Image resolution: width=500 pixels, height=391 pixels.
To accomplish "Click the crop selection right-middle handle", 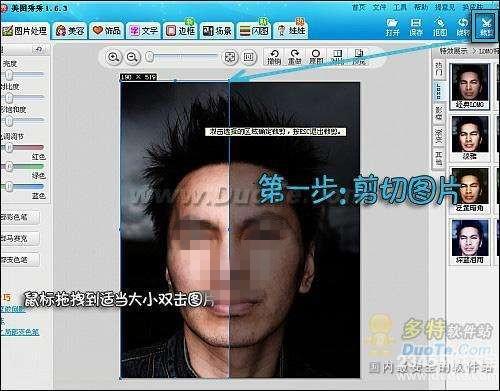I will point(229,229).
